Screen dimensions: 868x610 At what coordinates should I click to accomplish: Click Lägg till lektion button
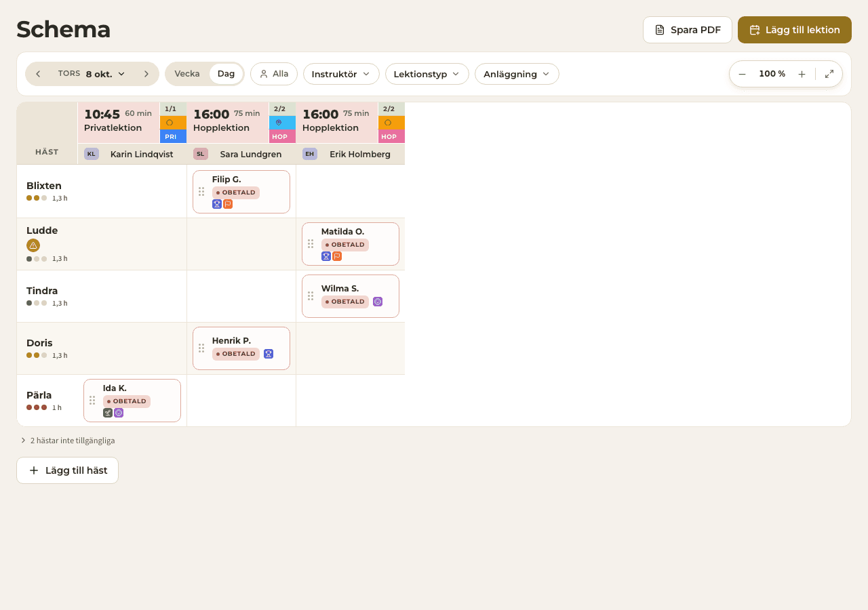click(x=795, y=30)
